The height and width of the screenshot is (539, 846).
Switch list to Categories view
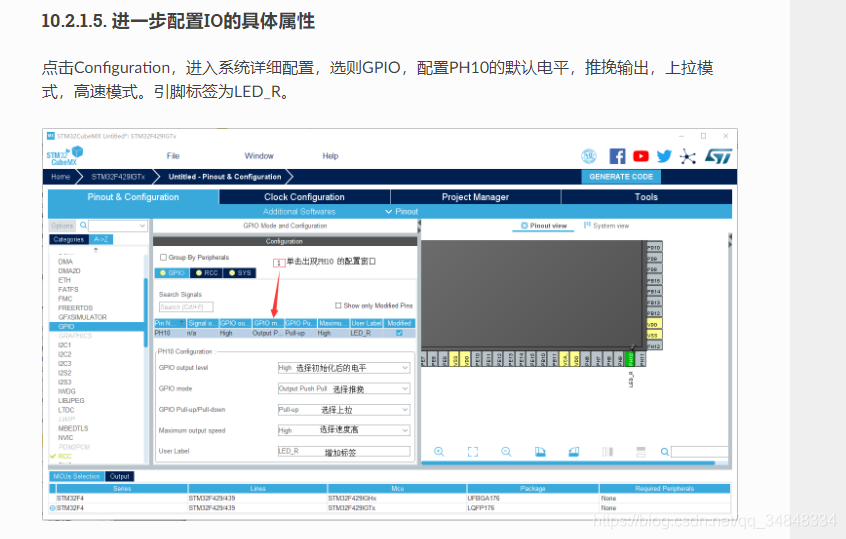pos(69,239)
